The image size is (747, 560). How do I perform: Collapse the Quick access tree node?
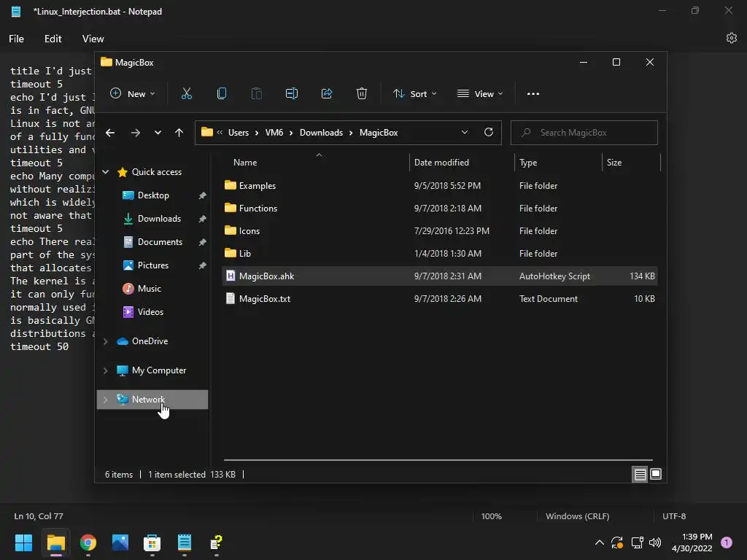pyautogui.click(x=106, y=172)
